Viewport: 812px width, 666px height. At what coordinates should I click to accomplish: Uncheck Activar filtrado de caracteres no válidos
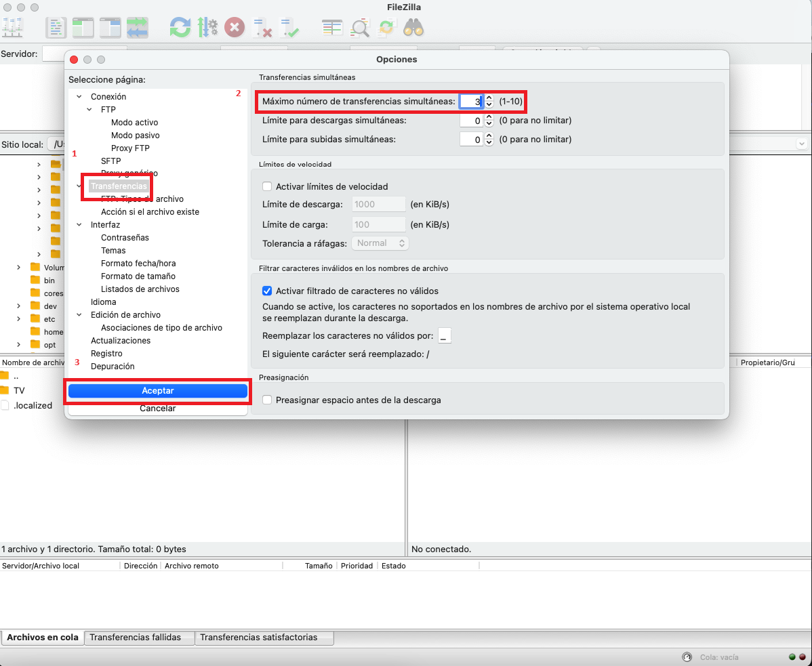(267, 291)
